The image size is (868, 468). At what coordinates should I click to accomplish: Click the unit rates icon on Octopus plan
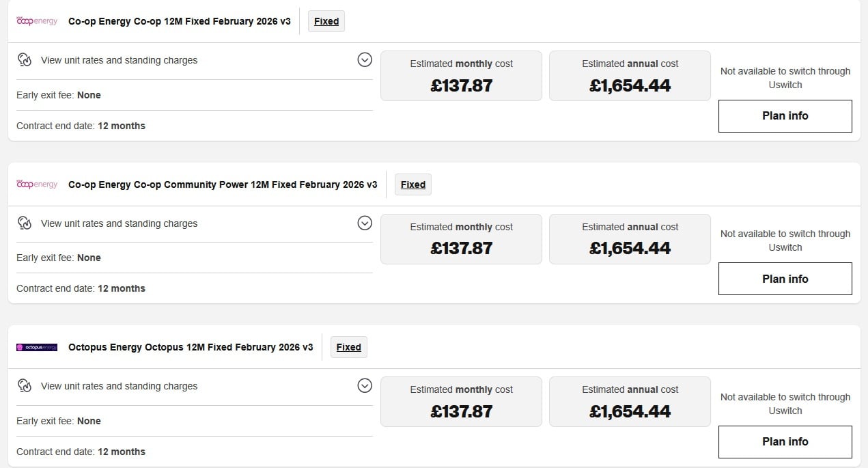click(x=25, y=386)
